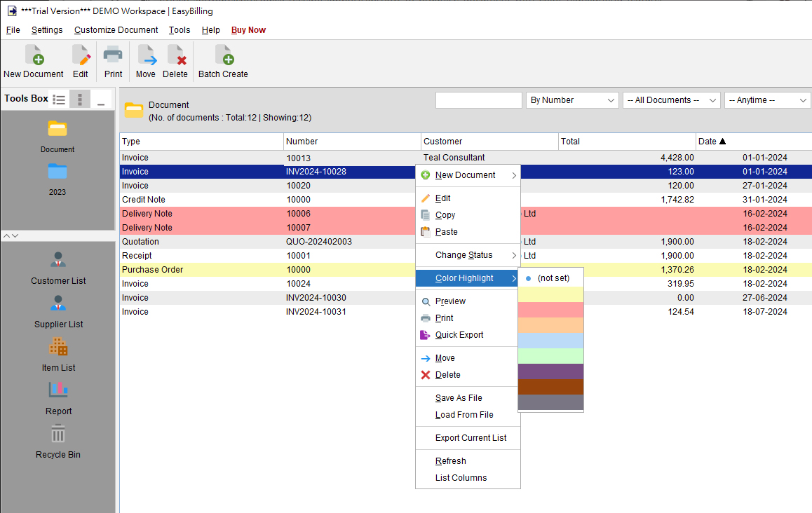Pick the purple highlight color swatch
812x513 pixels.
pyautogui.click(x=550, y=371)
